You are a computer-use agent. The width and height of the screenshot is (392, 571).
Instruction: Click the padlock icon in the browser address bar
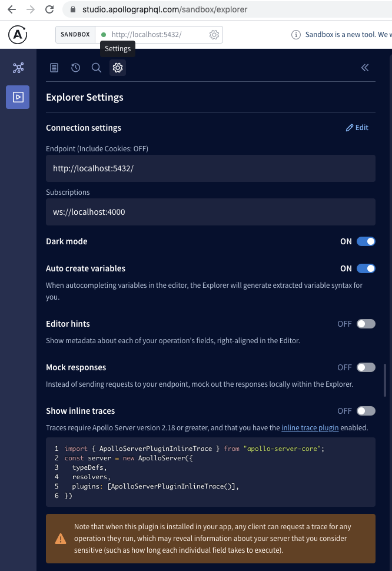coord(72,9)
